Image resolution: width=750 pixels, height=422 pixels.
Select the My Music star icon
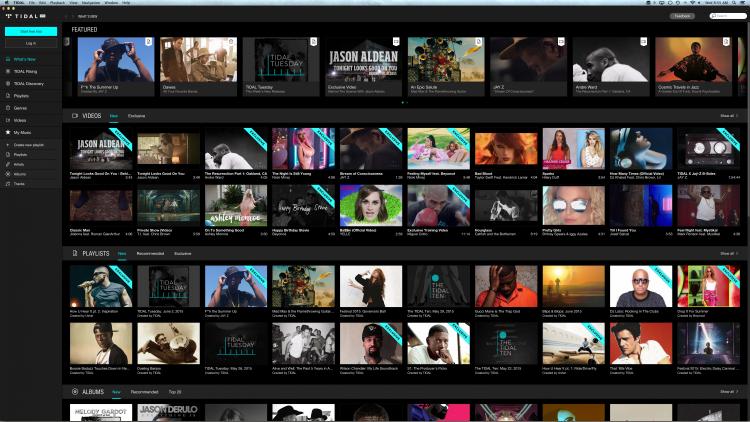[8, 133]
